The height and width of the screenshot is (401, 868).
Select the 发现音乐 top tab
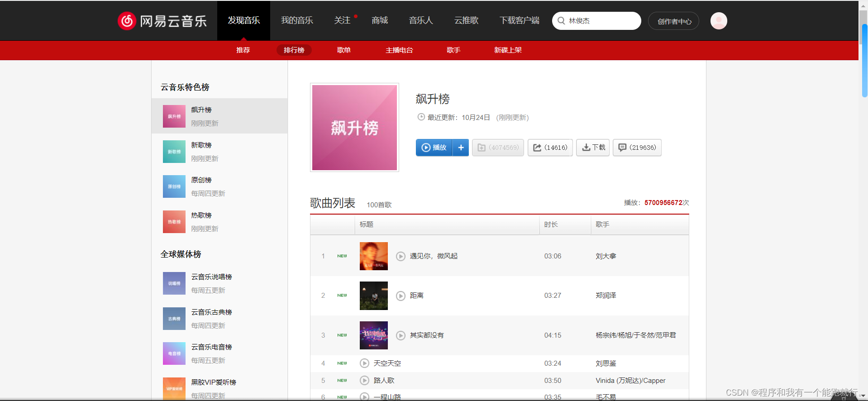tap(243, 20)
